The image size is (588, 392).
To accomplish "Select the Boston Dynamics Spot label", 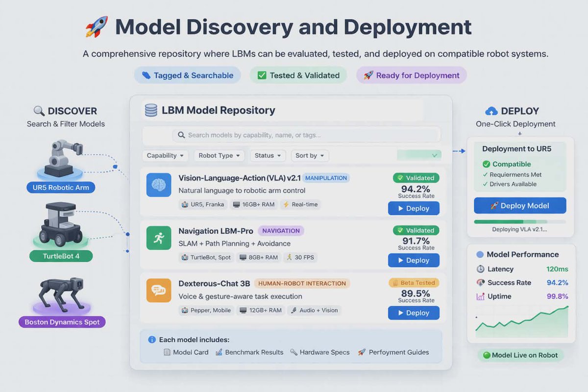I will coord(62,322).
